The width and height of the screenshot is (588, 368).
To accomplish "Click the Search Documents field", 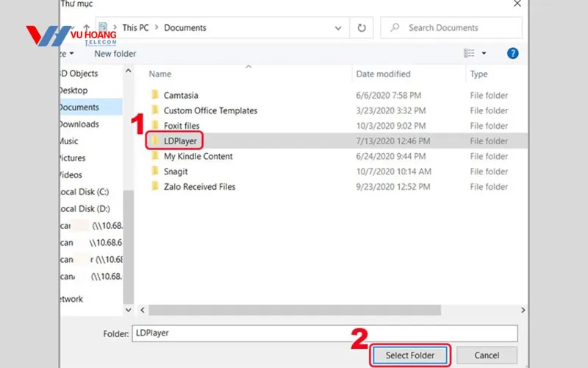I will tap(451, 28).
